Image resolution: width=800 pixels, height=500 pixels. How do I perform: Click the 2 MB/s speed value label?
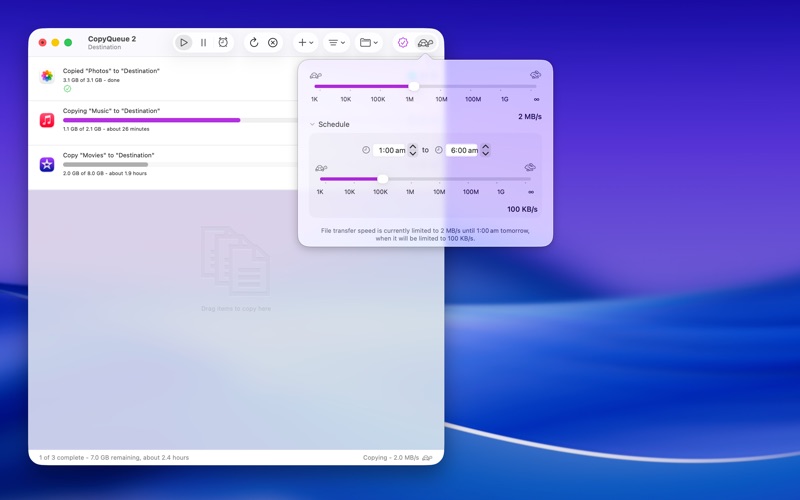[x=530, y=116]
